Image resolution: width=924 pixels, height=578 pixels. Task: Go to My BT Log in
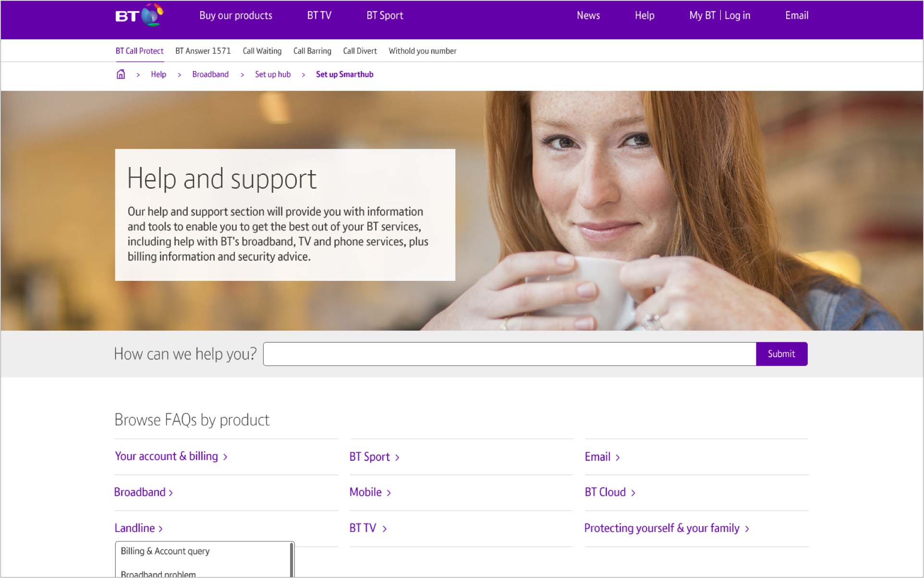coord(719,15)
